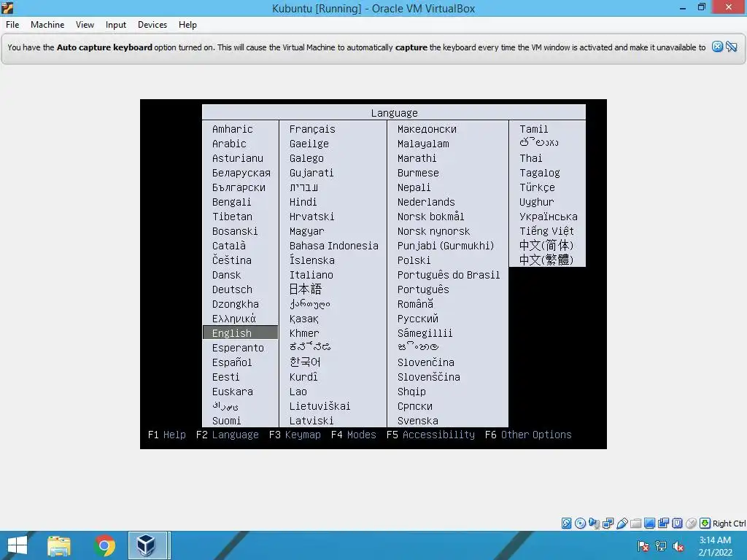Open the View menu
The image size is (747, 560).
point(85,25)
